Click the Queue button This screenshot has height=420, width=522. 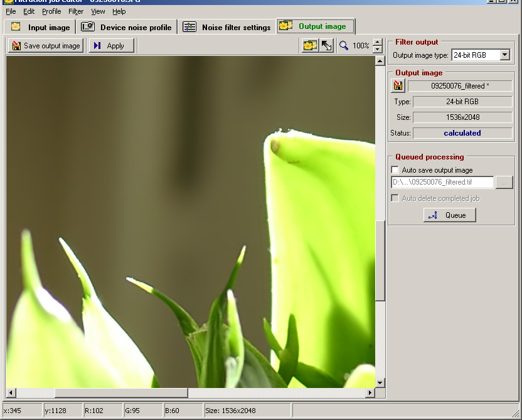tap(449, 215)
